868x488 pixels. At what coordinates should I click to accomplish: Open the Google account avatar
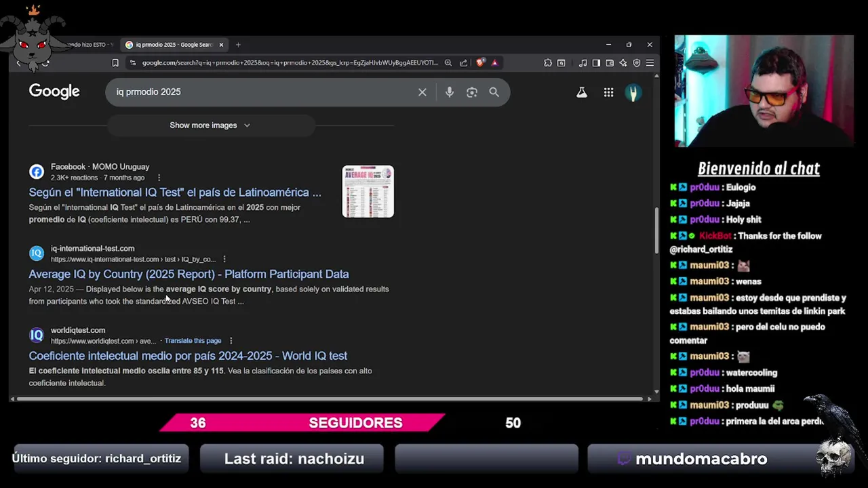pyautogui.click(x=633, y=93)
